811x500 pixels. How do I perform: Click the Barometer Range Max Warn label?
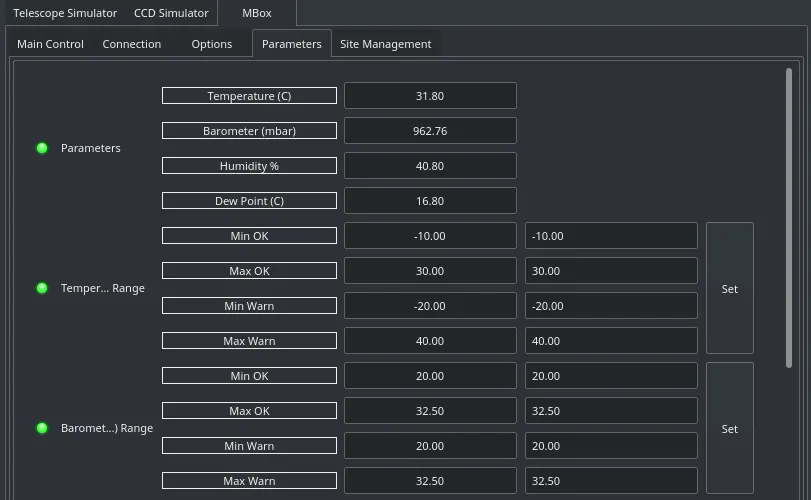pos(249,481)
